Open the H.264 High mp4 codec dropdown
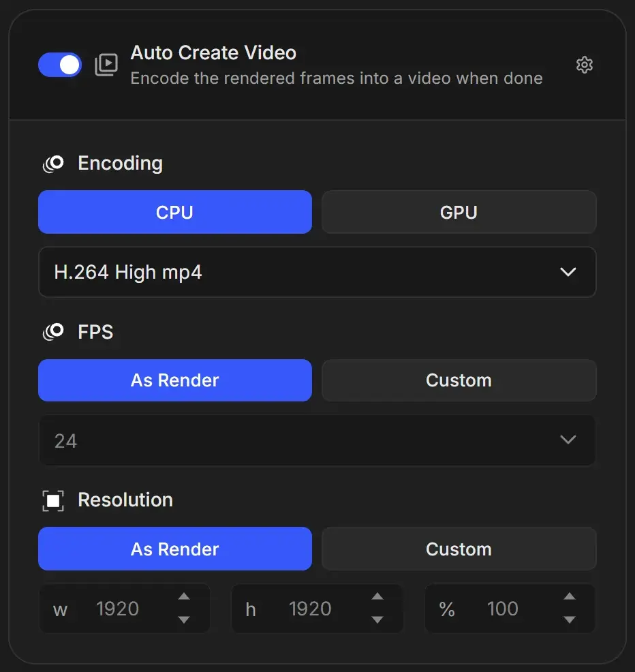Image resolution: width=635 pixels, height=672 pixels. (x=317, y=272)
